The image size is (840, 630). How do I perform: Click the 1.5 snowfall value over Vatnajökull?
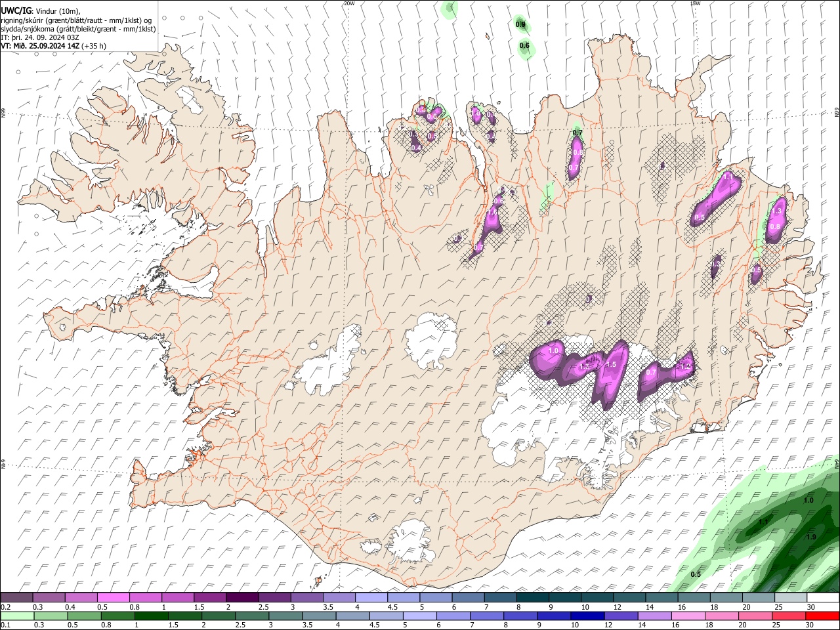click(611, 364)
